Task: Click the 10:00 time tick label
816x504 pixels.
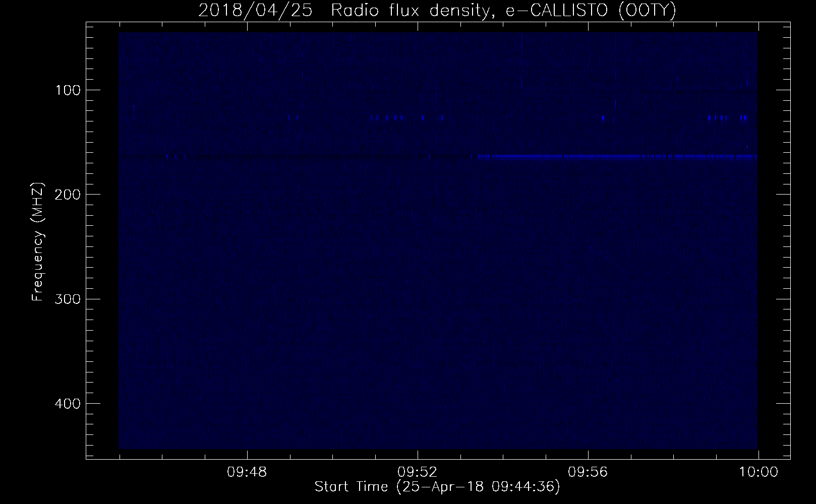Action: [758, 472]
